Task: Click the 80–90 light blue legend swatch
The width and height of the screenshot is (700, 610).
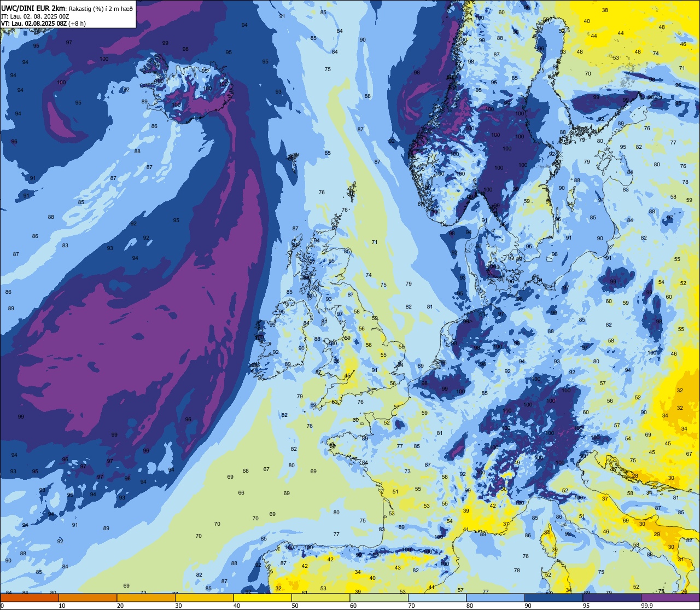Action: coord(495,597)
